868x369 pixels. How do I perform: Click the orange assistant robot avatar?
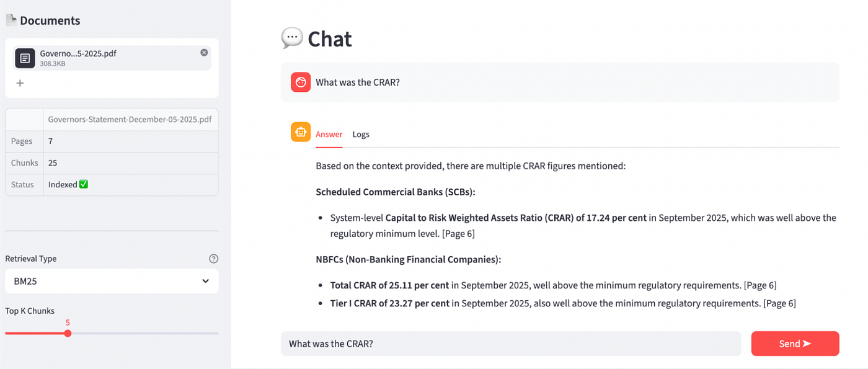pos(301,132)
